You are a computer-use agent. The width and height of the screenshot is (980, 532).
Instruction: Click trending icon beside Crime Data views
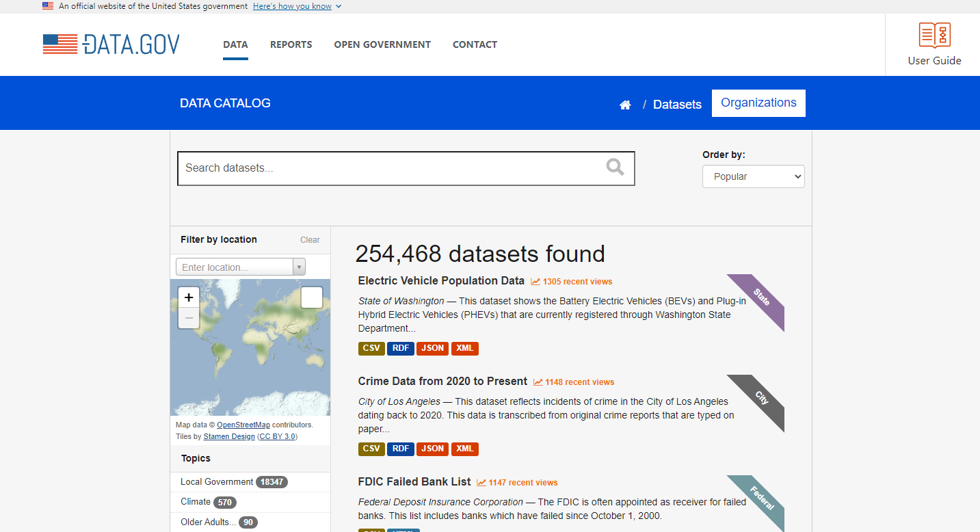pos(538,382)
